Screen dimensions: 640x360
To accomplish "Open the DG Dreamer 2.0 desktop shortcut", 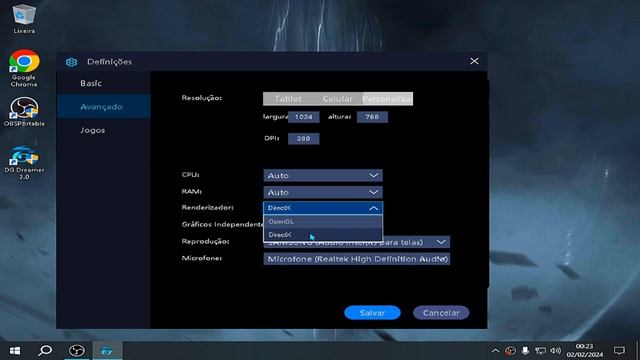I will 24,163.
